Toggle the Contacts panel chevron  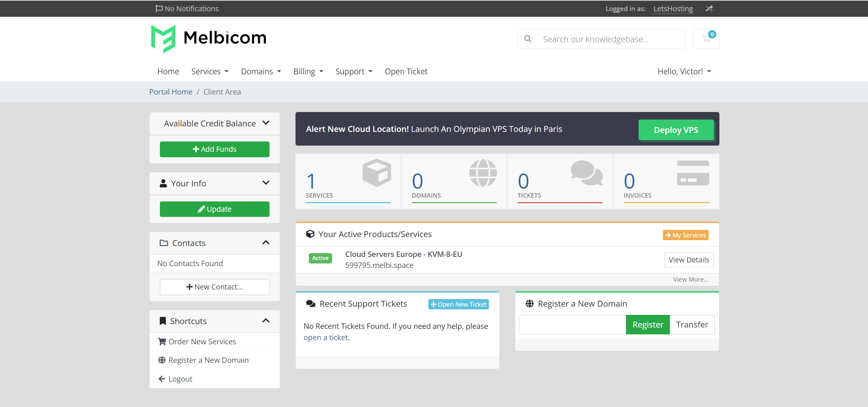pos(266,243)
